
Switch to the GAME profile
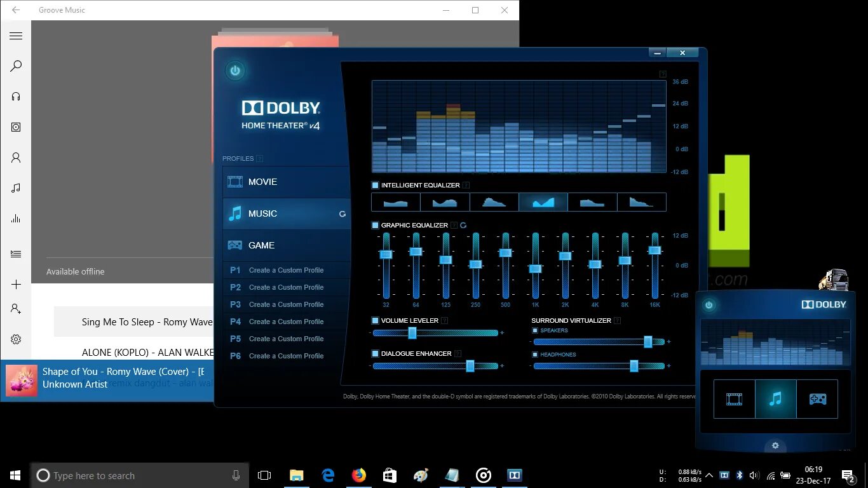coord(286,245)
